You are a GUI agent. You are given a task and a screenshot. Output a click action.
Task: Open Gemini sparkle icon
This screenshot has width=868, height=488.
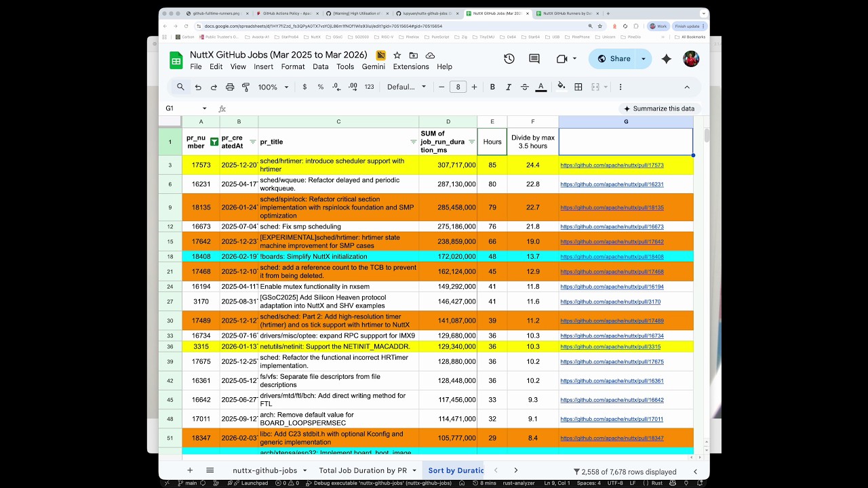click(667, 59)
